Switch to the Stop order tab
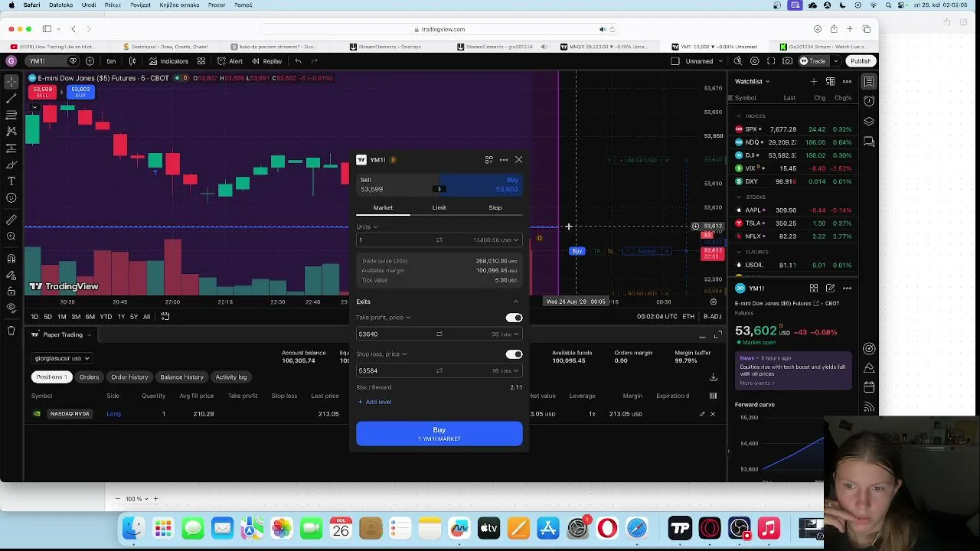Image resolution: width=980 pixels, height=551 pixels. [495, 207]
